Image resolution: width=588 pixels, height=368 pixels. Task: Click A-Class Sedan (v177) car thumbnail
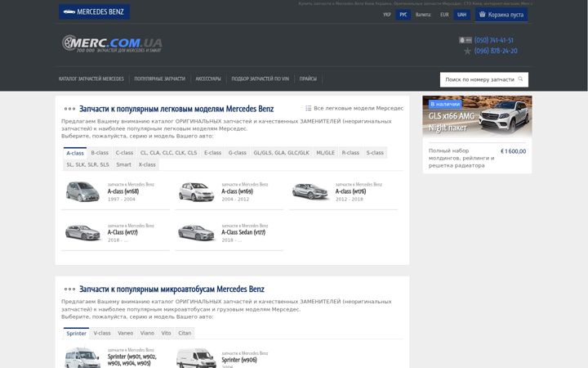[x=196, y=232]
